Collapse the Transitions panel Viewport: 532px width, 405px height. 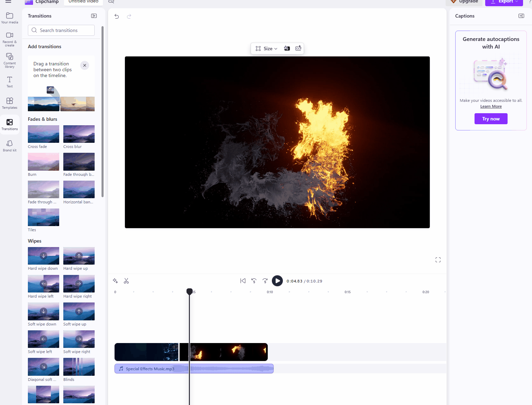coord(94,16)
